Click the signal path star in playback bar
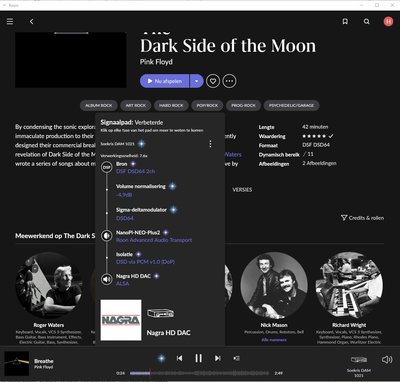Viewport: 400px width, 382px height. pos(162,358)
